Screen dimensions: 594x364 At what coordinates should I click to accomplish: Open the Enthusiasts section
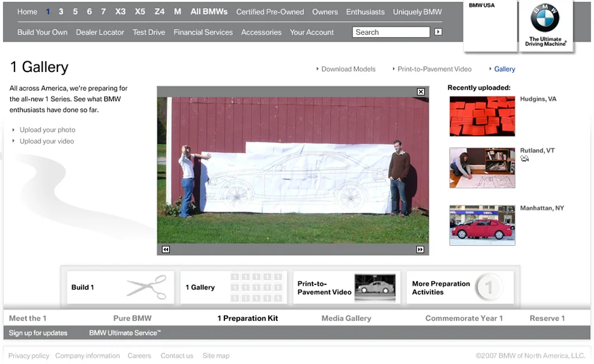point(365,12)
